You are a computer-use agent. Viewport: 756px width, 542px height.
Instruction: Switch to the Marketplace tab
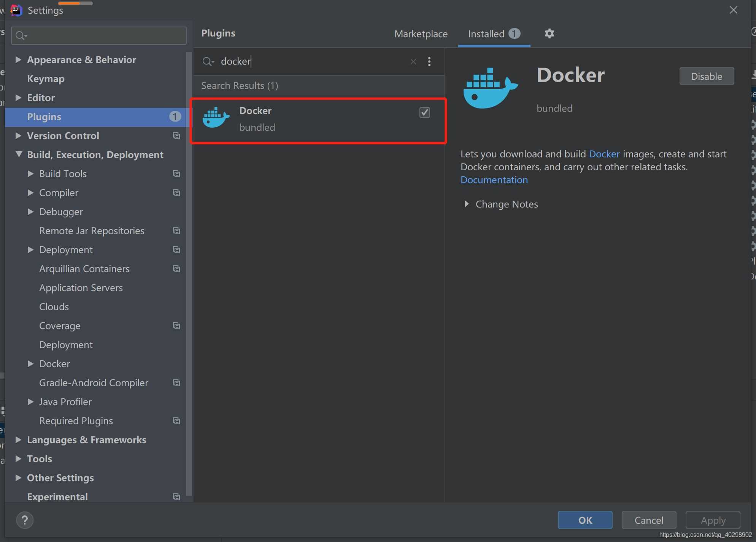tap(421, 33)
